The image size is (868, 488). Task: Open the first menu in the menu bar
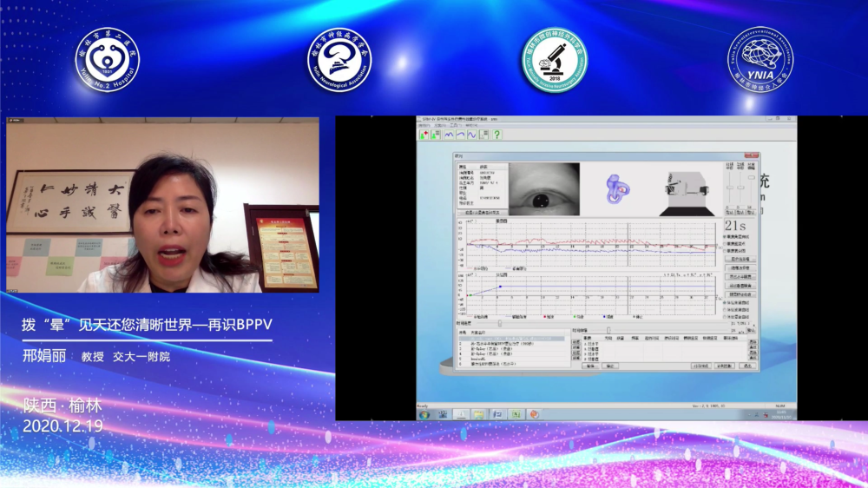tap(424, 126)
